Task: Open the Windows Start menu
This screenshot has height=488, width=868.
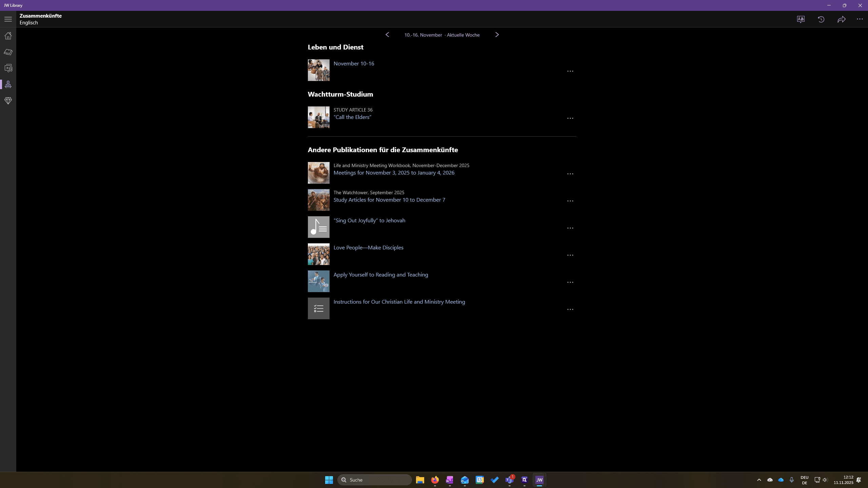Action: pos(329,480)
